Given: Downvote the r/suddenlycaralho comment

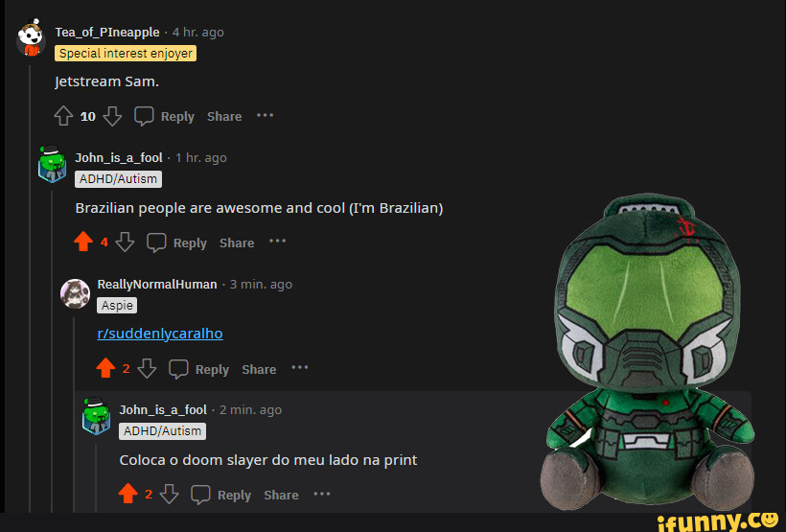Looking at the screenshot, I should point(147,368).
